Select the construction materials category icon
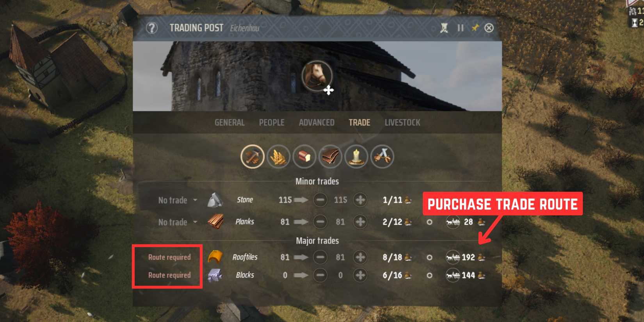Screen dimensions: 644x322 (252, 157)
